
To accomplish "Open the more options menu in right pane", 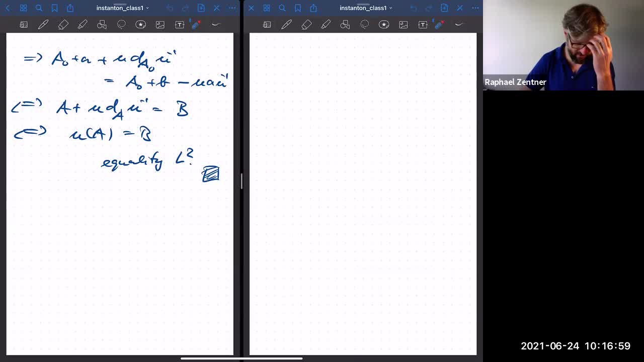I will click(x=475, y=8).
